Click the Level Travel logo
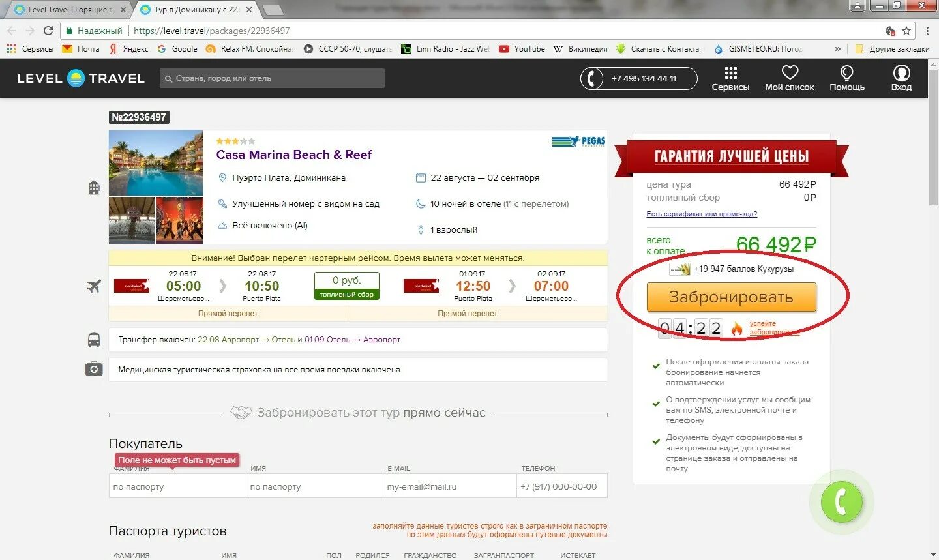939x560 pixels. 80,78
